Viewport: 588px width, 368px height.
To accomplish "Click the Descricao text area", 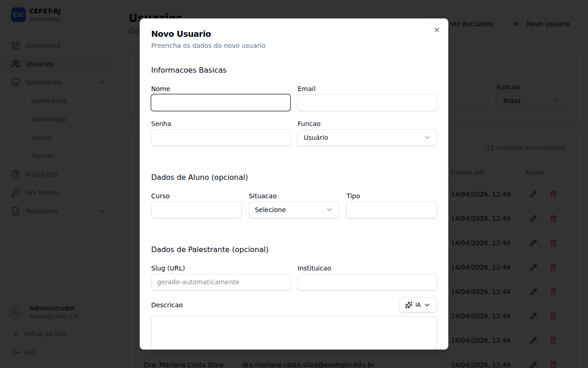I will pos(294,333).
